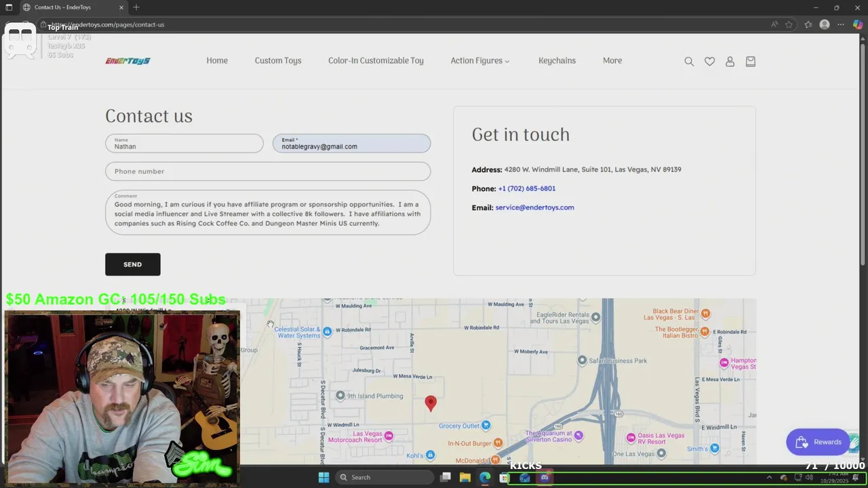Viewport: 868px width, 488px height.
Task: Click the Safari Business Park map marker
Action: [x=582, y=361]
